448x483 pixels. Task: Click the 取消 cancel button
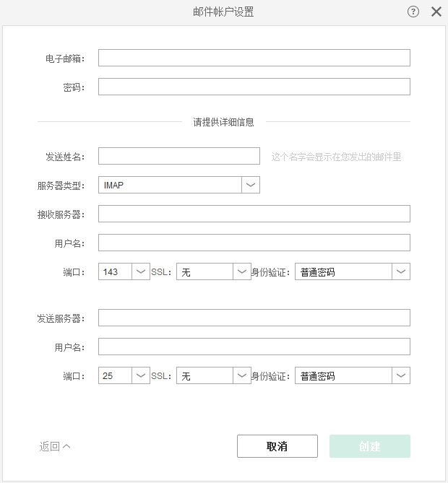pyautogui.click(x=277, y=446)
